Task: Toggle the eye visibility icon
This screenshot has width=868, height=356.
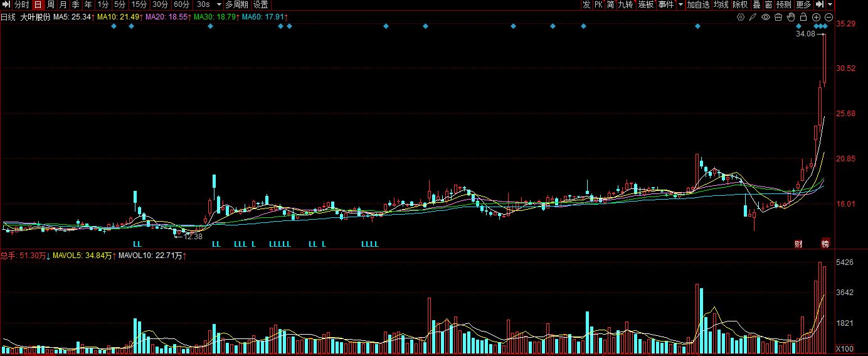Action: tap(766, 17)
